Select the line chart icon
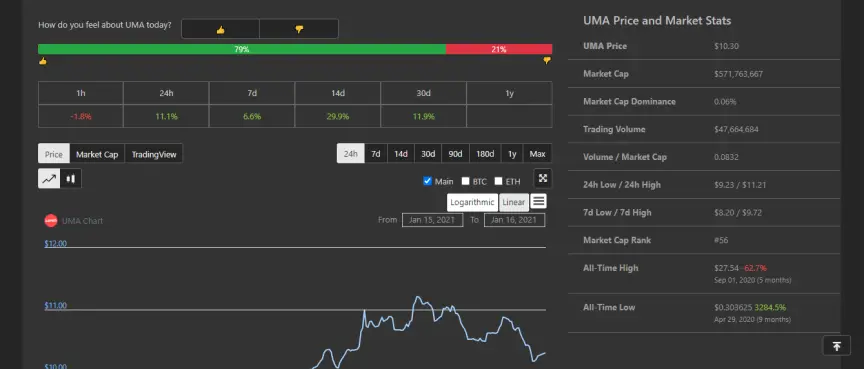This screenshot has width=864, height=369. click(x=48, y=178)
